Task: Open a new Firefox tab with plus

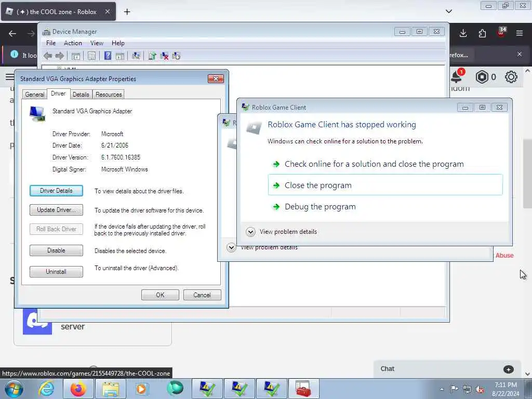Action: (127, 12)
